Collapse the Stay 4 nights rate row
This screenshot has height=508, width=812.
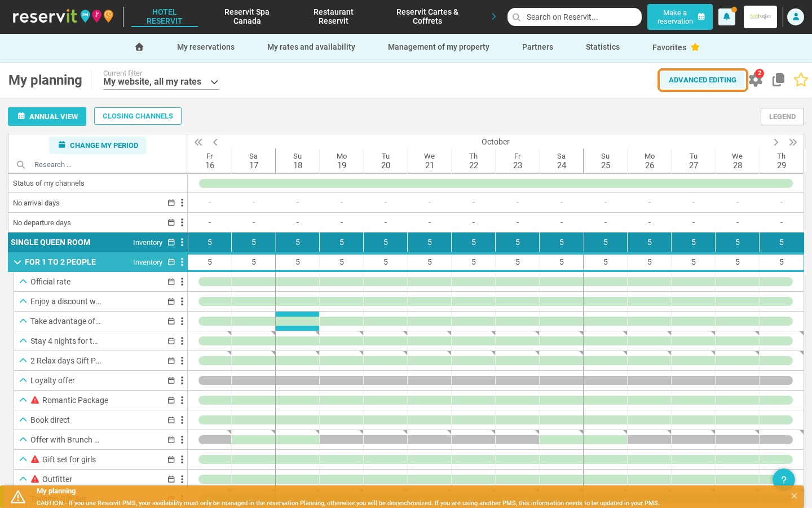23,340
